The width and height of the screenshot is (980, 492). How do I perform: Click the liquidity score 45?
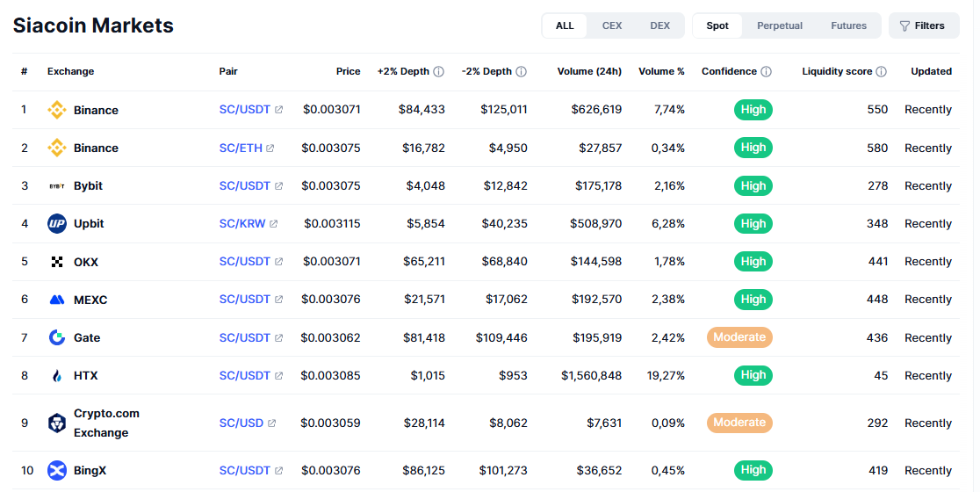coord(881,376)
